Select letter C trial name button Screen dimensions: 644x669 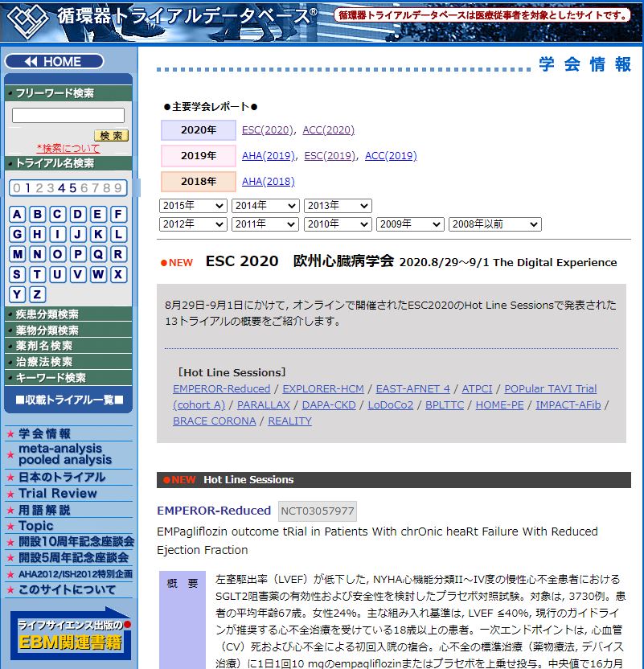(x=58, y=214)
